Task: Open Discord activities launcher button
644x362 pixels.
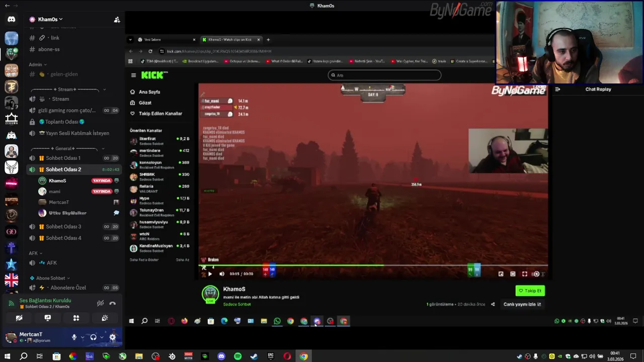Action: pos(76,318)
